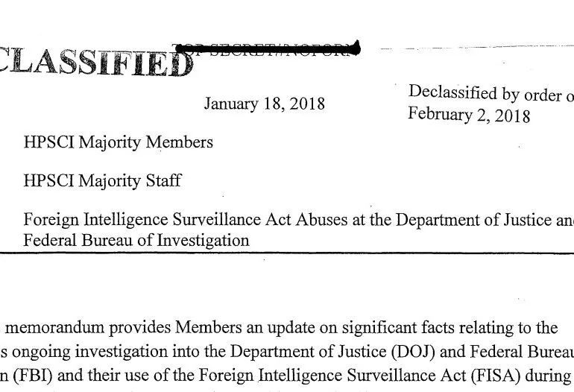Image resolution: width=574 pixels, height=392 pixels.
Task: Click the HPSCI Majority Members line
Action: [119, 142]
